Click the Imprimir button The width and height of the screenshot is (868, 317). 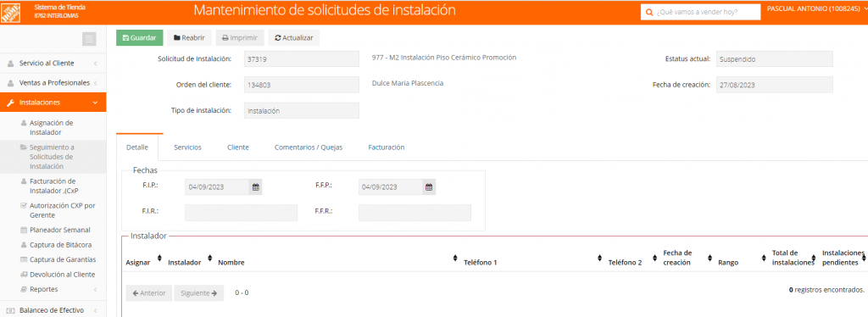pyautogui.click(x=240, y=38)
